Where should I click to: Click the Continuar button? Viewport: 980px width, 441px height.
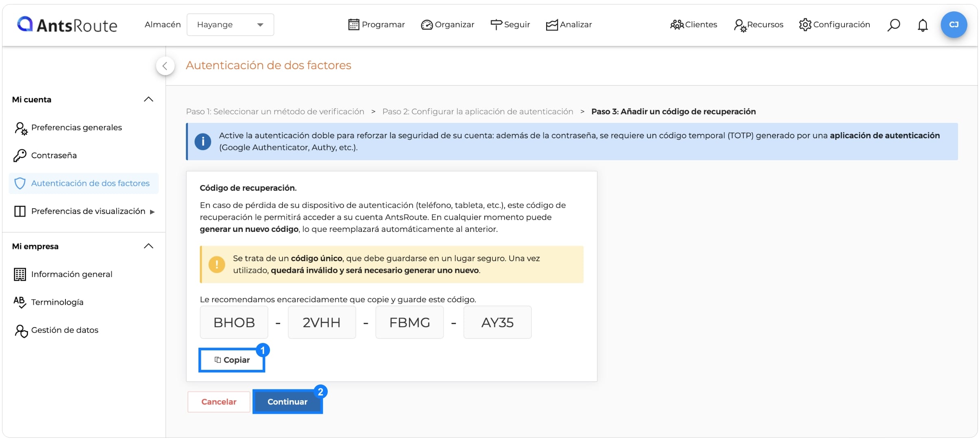tap(287, 402)
